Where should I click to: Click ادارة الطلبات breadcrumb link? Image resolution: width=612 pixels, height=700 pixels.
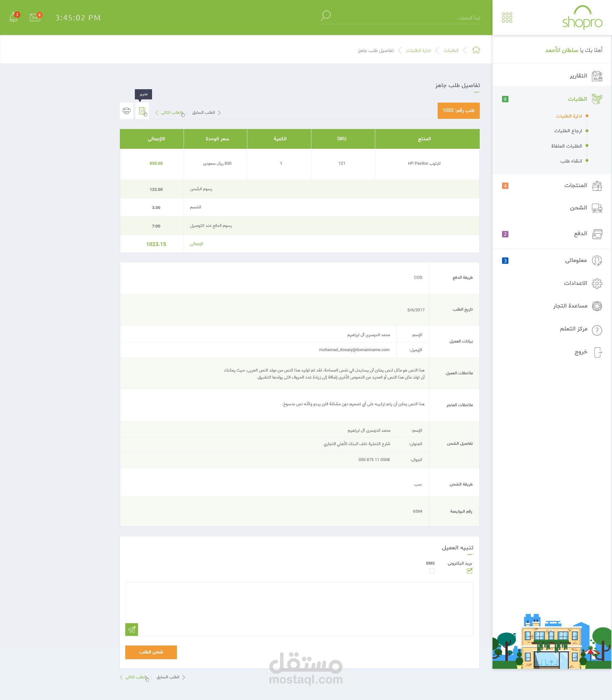pos(418,51)
